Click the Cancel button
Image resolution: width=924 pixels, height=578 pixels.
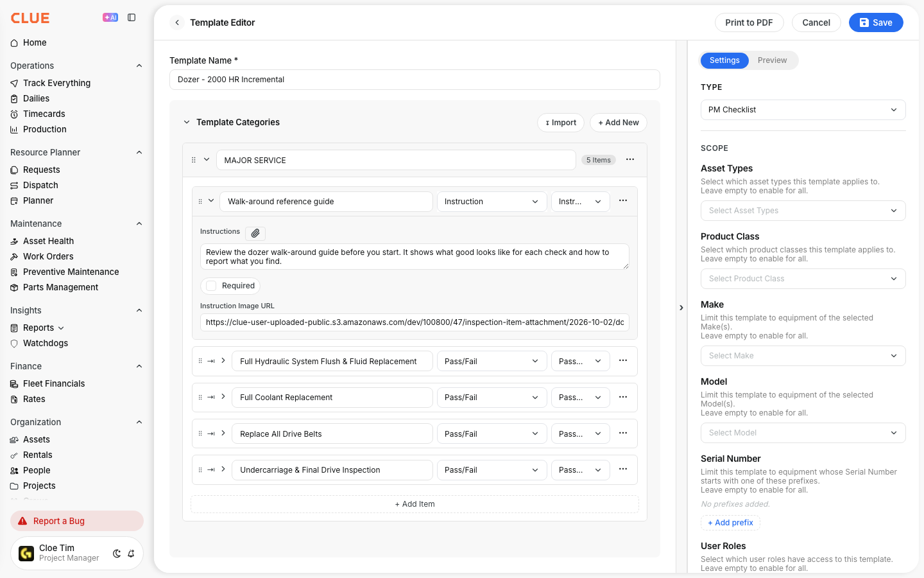click(816, 22)
